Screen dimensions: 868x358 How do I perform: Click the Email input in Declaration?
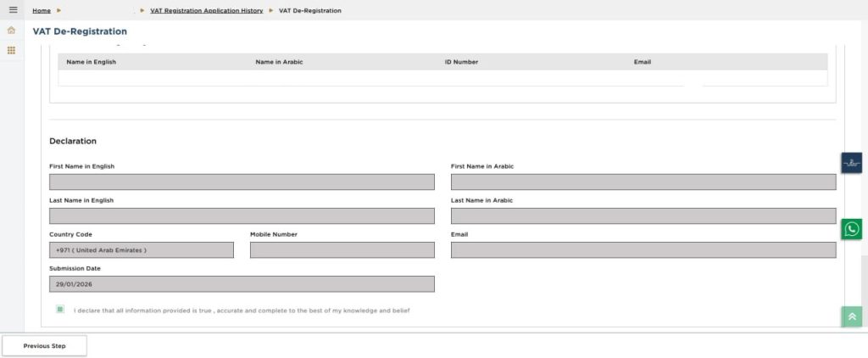[643, 250]
